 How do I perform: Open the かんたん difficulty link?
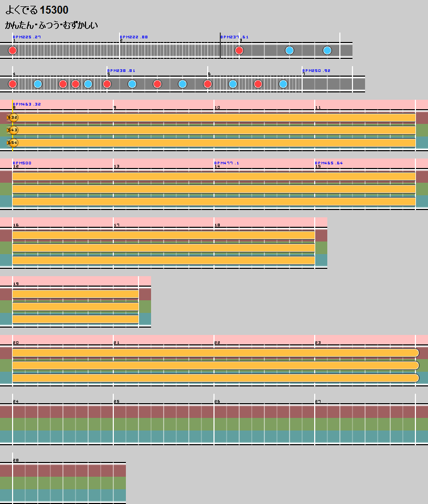[19, 25]
